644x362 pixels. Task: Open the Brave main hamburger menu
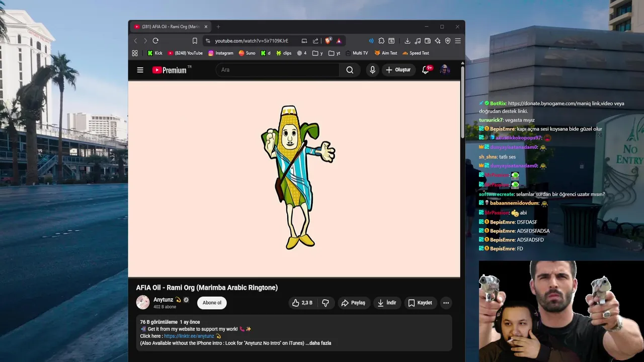click(x=458, y=41)
